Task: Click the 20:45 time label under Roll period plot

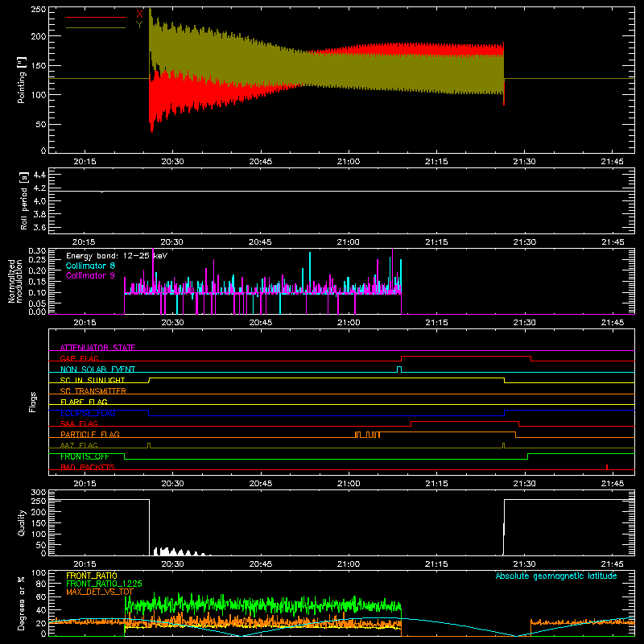Action: click(260, 242)
